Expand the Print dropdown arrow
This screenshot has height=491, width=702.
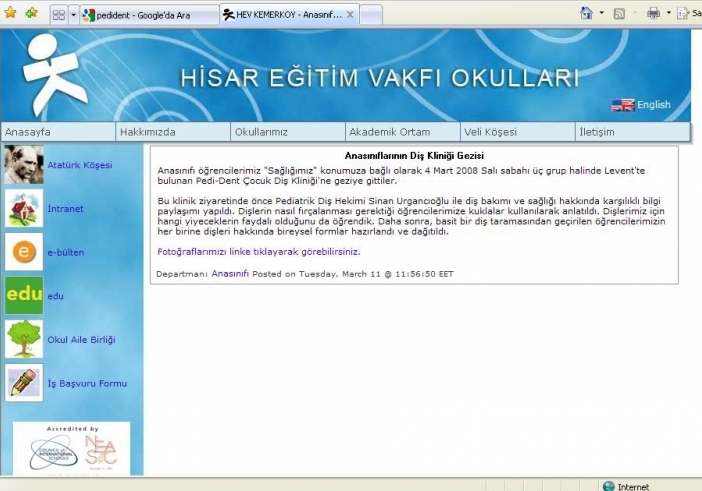pyautogui.click(x=667, y=14)
